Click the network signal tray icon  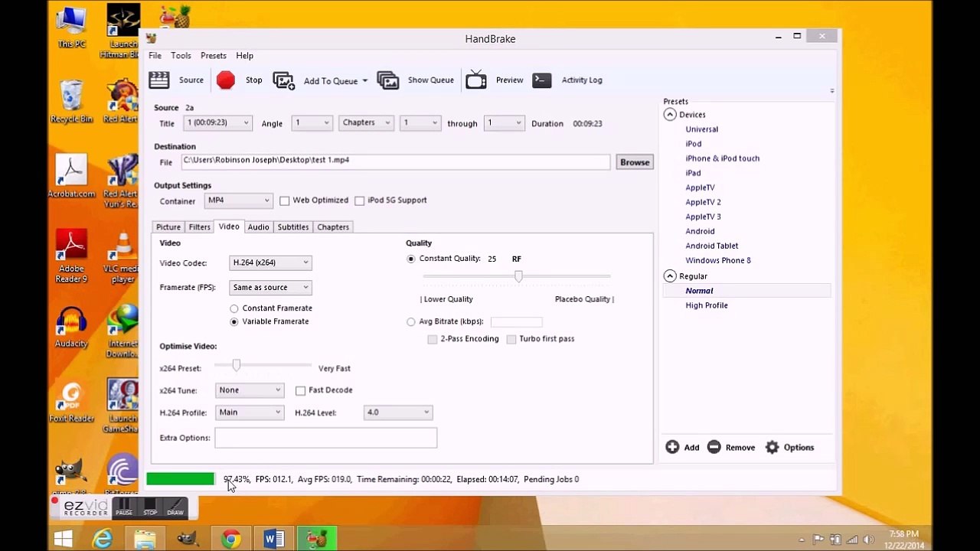(852, 540)
